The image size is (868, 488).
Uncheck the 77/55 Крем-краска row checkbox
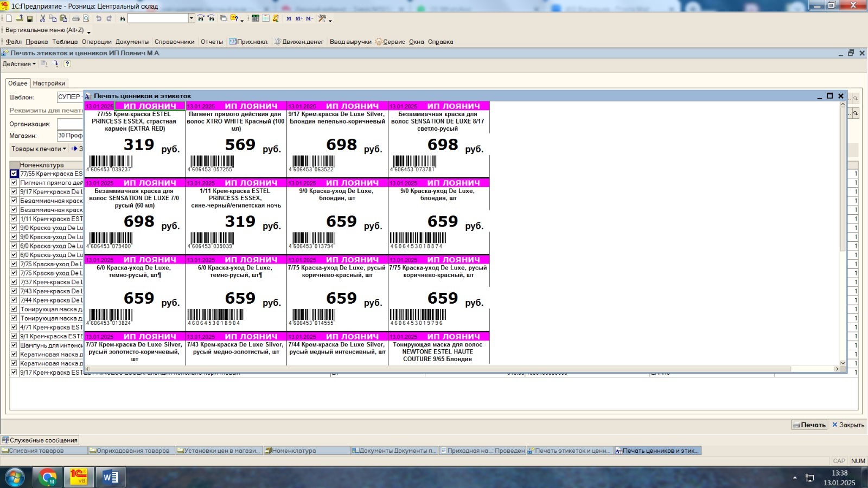click(x=14, y=174)
